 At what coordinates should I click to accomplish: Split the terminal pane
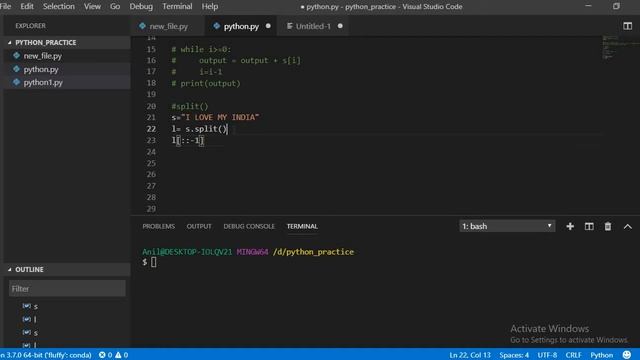589,226
